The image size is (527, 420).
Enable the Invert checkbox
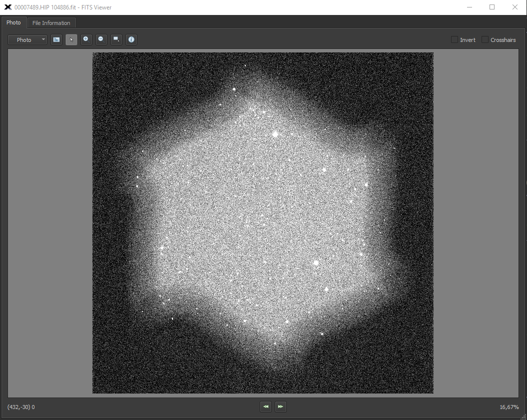[x=454, y=40]
